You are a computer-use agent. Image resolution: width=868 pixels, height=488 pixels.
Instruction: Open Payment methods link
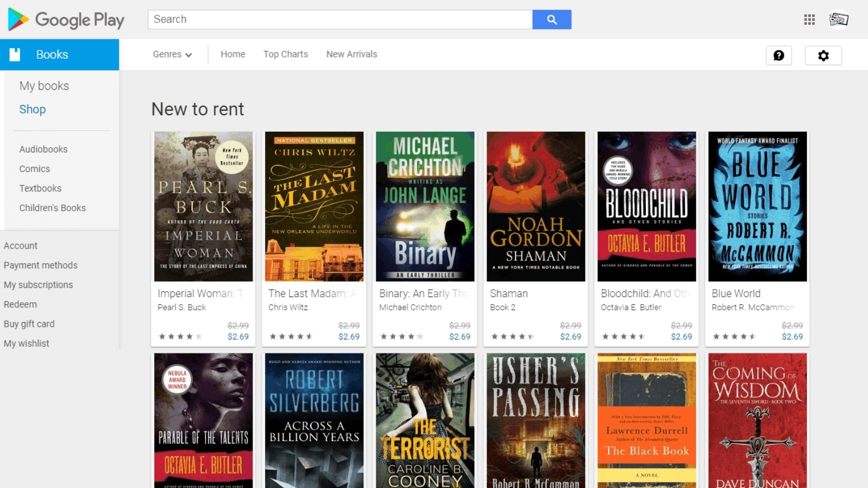click(x=41, y=265)
